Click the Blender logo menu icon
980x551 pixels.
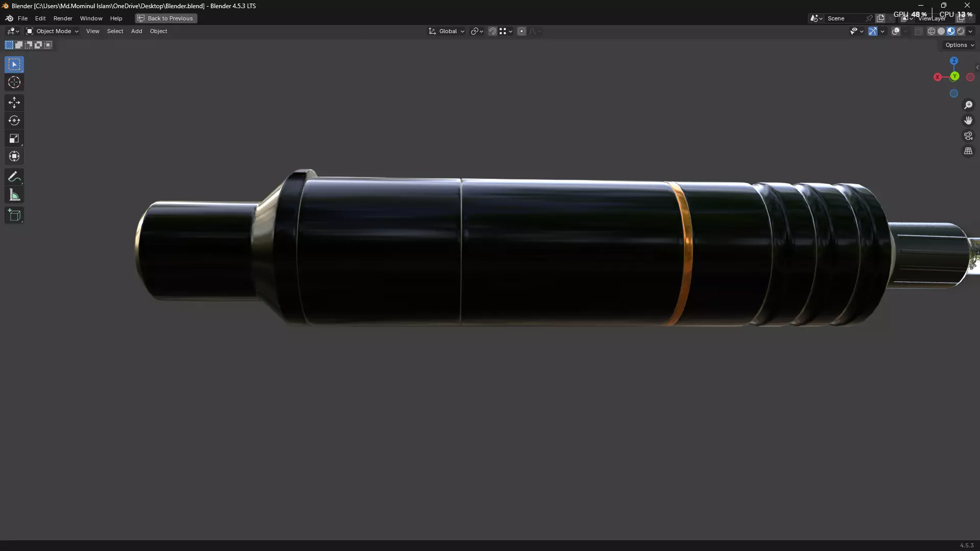9,18
